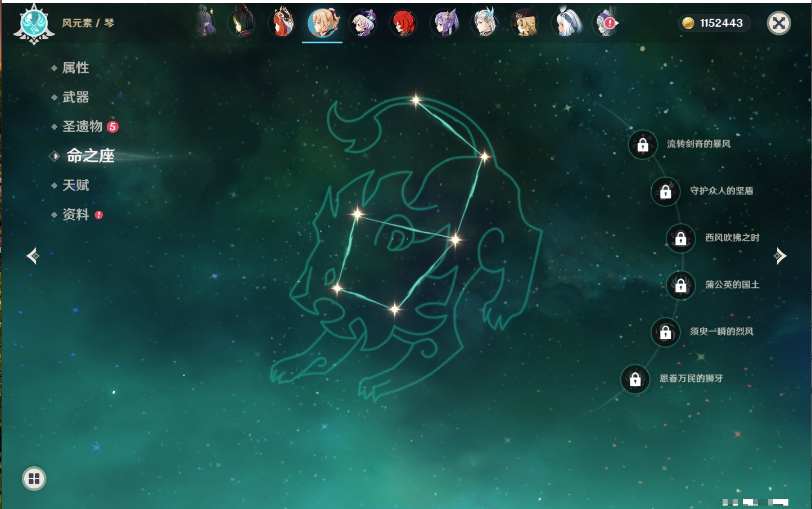Select the portrait wearing a purple hat

[363, 23]
